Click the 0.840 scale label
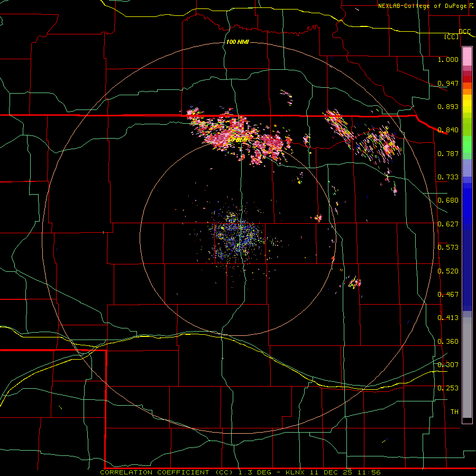 (448, 130)
